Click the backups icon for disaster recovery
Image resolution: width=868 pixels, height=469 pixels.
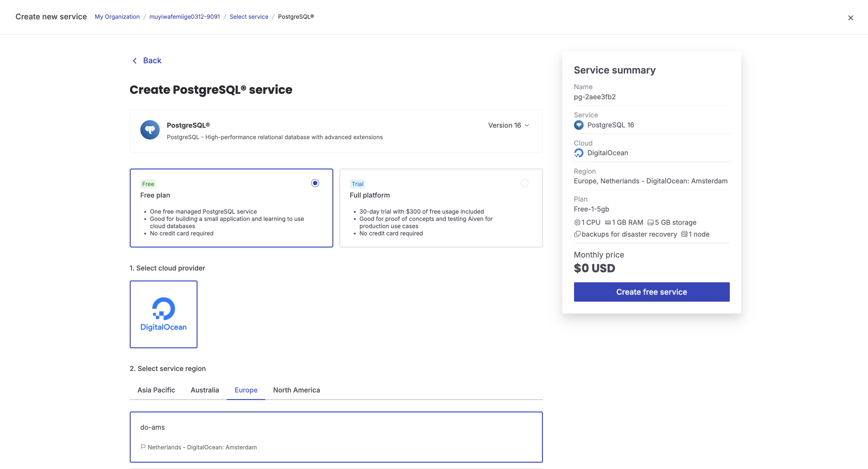click(577, 234)
